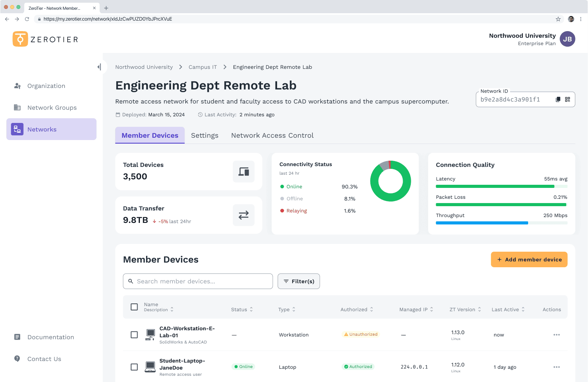This screenshot has height=382, width=588.
Task: Copy the Network ID to clipboard
Action: coord(558,100)
